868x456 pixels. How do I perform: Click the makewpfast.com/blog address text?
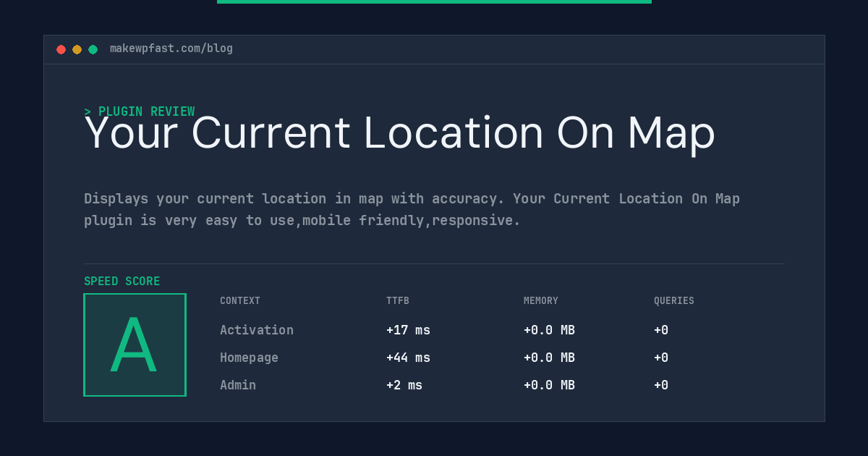point(171,48)
